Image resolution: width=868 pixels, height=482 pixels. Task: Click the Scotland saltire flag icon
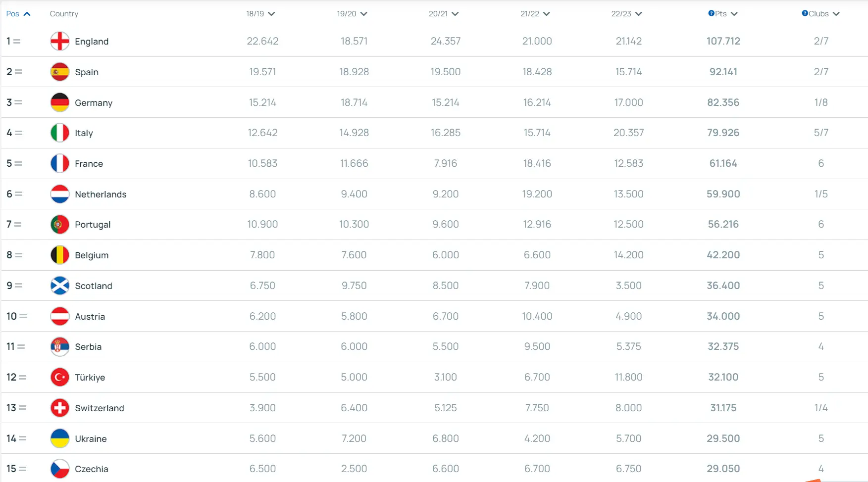click(x=59, y=286)
